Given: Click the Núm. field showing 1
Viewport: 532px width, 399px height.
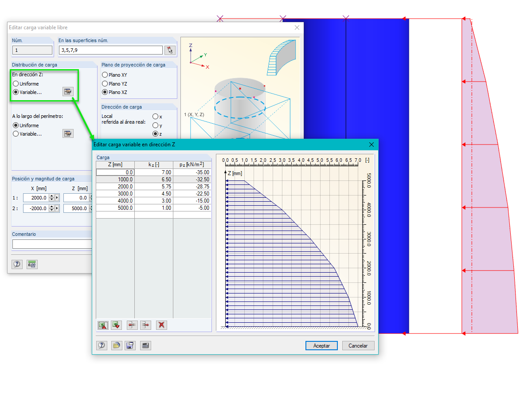Looking at the screenshot, I should [32, 50].
